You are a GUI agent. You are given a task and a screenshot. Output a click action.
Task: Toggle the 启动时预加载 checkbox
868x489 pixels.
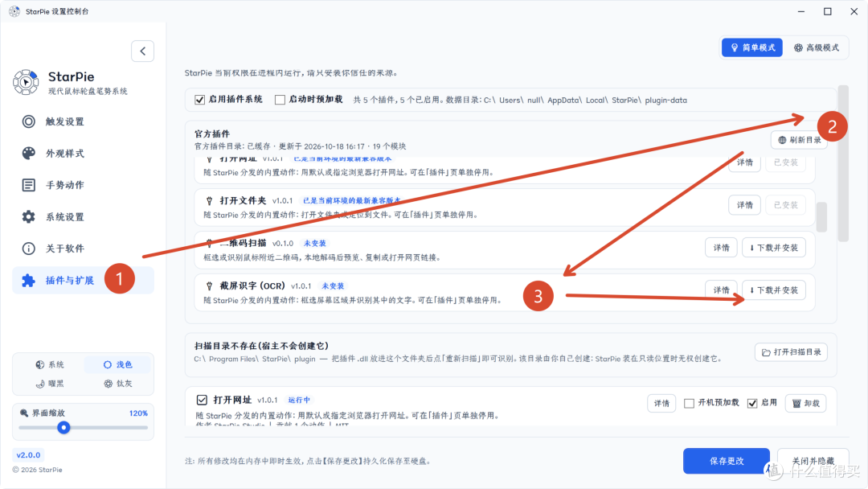tap(280, 100)
